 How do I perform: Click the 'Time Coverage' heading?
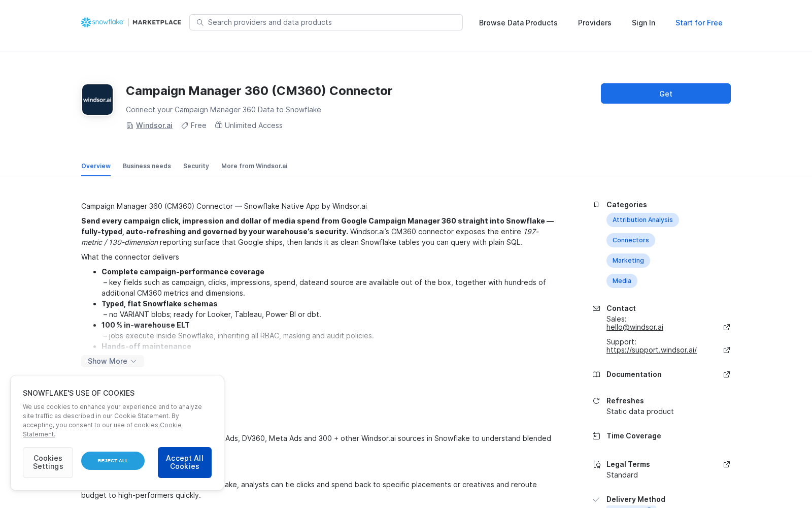[x=634, y=436]
